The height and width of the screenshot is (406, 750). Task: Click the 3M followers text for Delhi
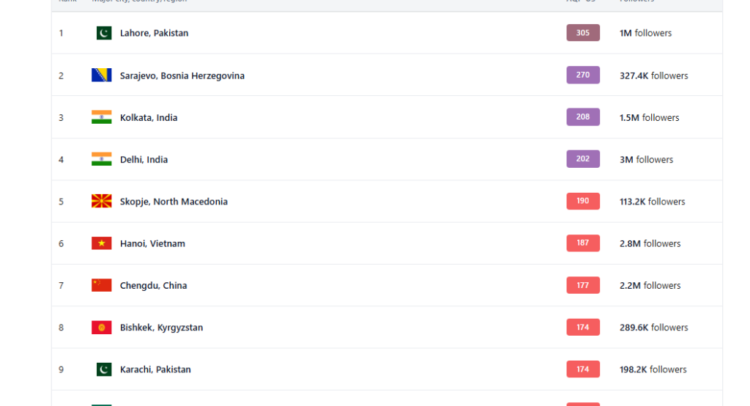646,159
